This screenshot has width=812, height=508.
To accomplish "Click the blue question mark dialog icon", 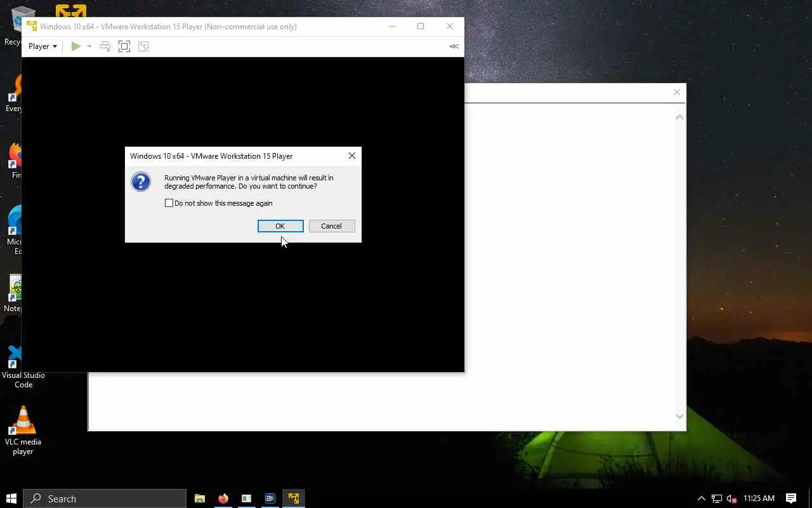I will pos(141,182).
